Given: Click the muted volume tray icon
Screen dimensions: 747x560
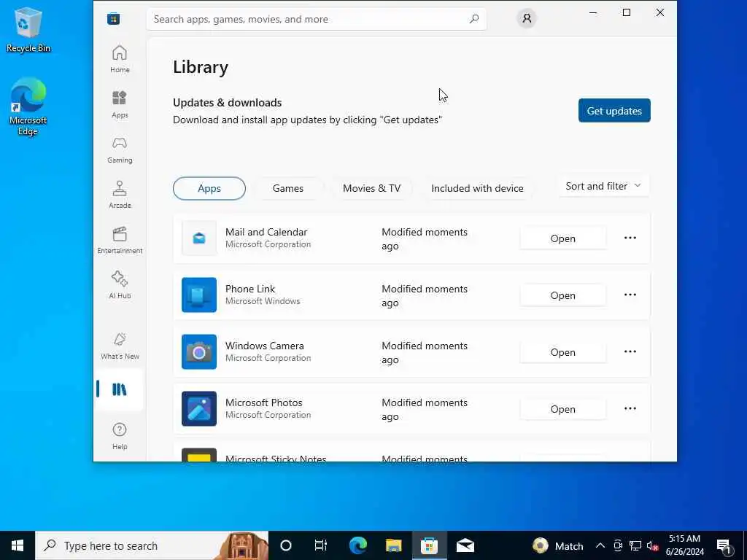Looking at the screenshot, I should (x=653, y=545).
